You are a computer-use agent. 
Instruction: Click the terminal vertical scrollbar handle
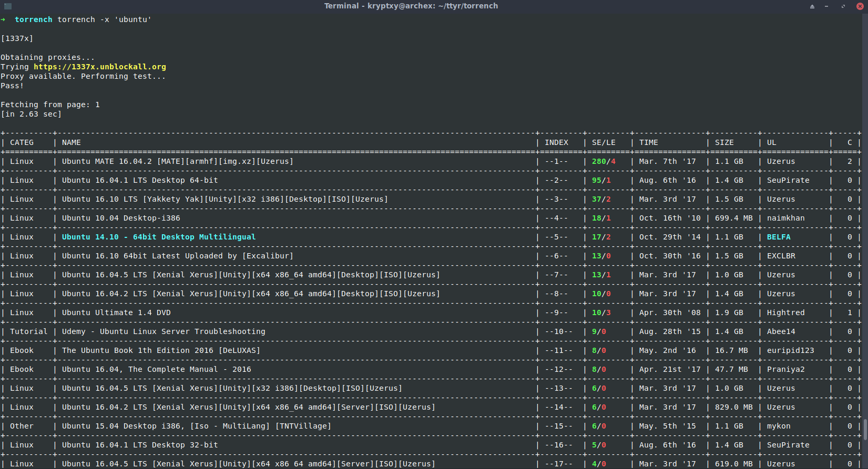(x=865, y=429)
